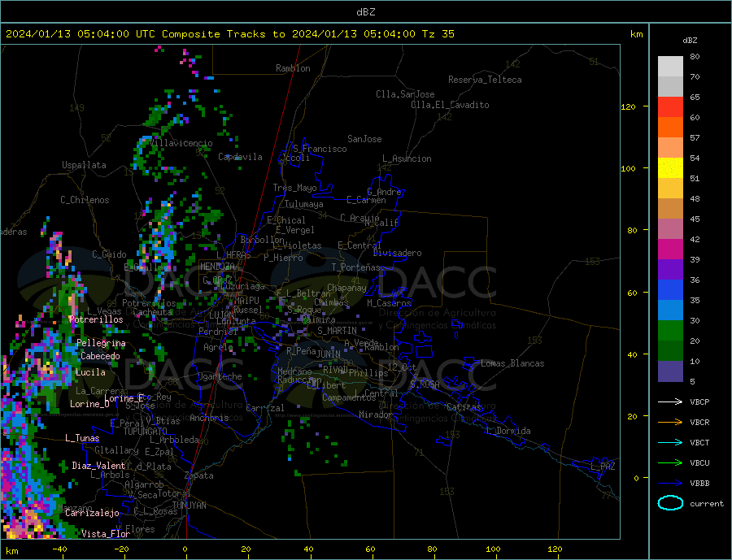This screenshot has height=560, width=732.
Task: Click the 'Lomas_Blancas' map label
Action: [512, 363]
